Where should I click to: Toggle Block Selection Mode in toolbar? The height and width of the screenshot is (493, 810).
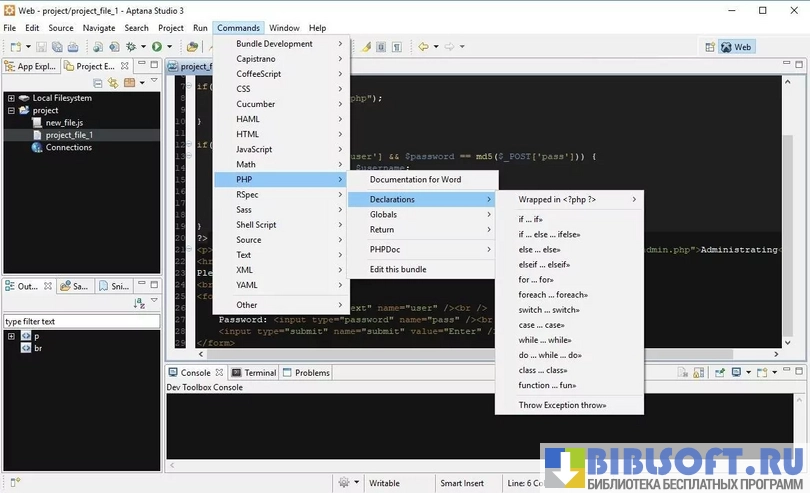point(382,47)
